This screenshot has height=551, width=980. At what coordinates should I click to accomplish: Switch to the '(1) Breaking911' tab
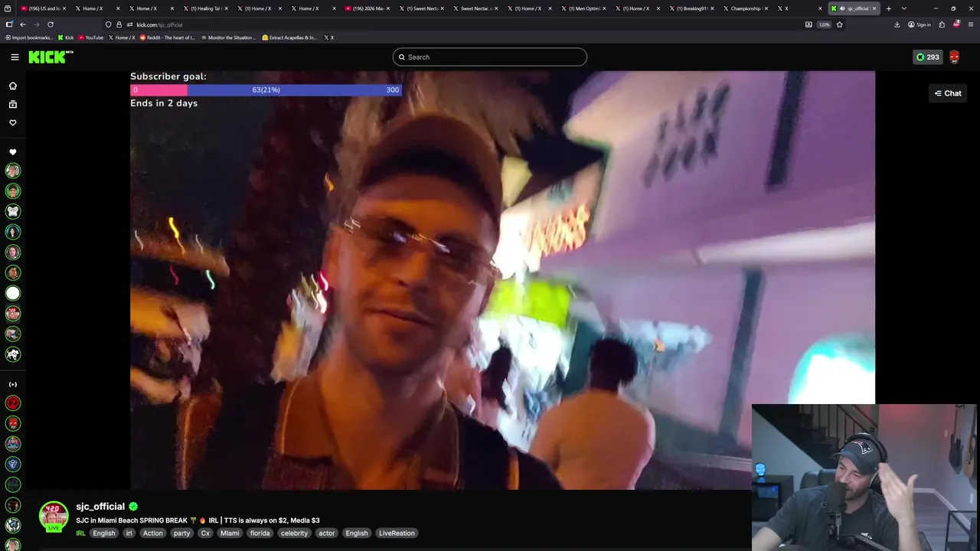(x=691, y=8)
